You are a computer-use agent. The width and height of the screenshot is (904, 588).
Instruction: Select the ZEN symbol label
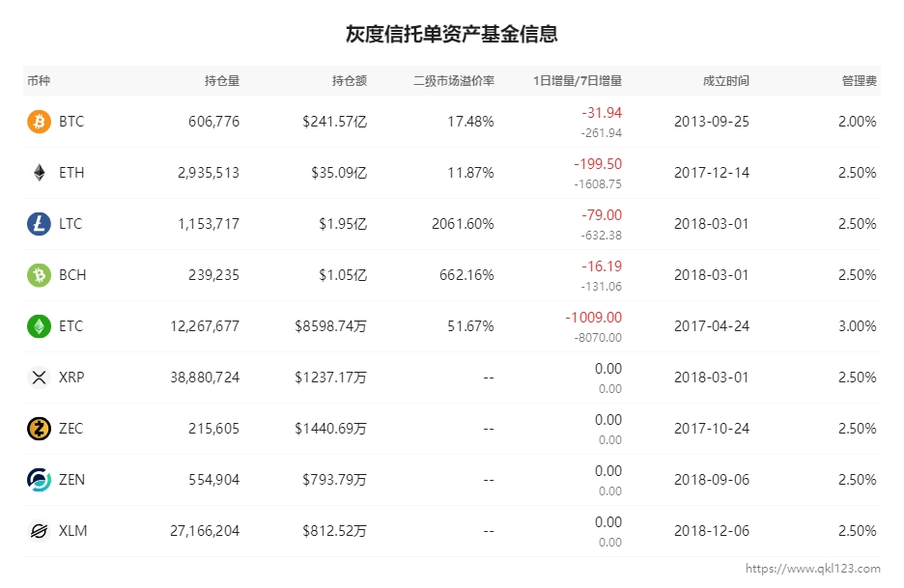point(71,480)
